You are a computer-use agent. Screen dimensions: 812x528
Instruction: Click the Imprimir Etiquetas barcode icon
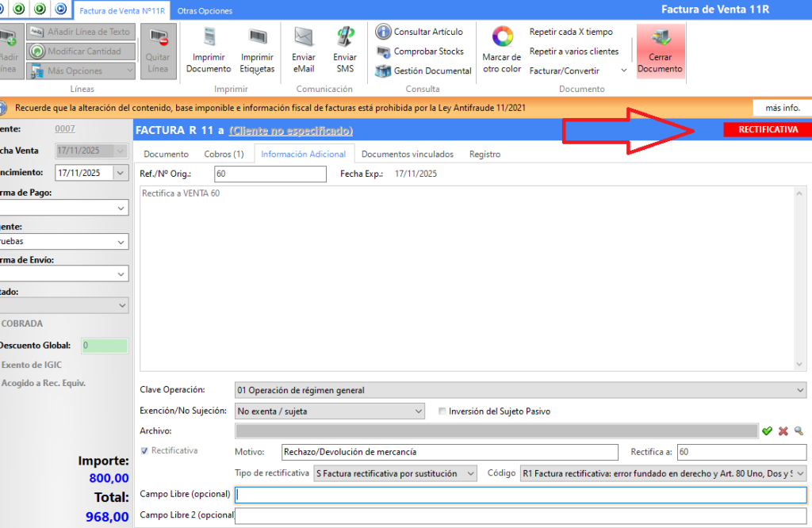coord(257,38)
